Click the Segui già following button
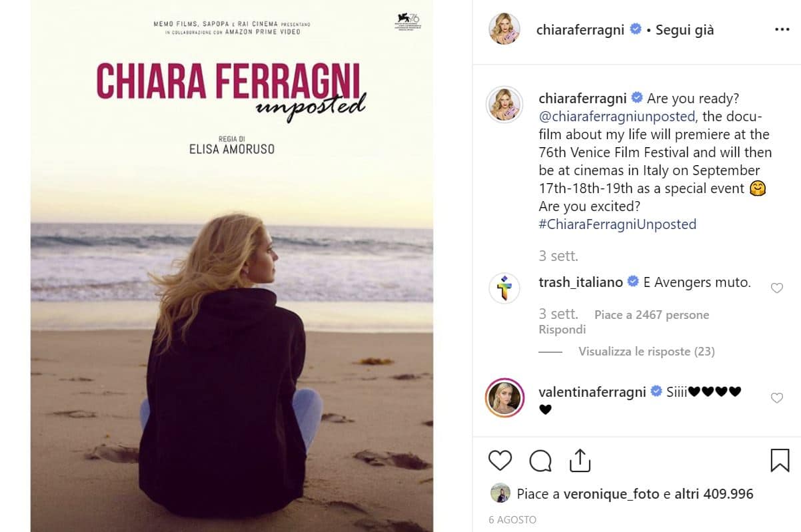The height and width of the screenshot is (532, 801). [684, 30]
